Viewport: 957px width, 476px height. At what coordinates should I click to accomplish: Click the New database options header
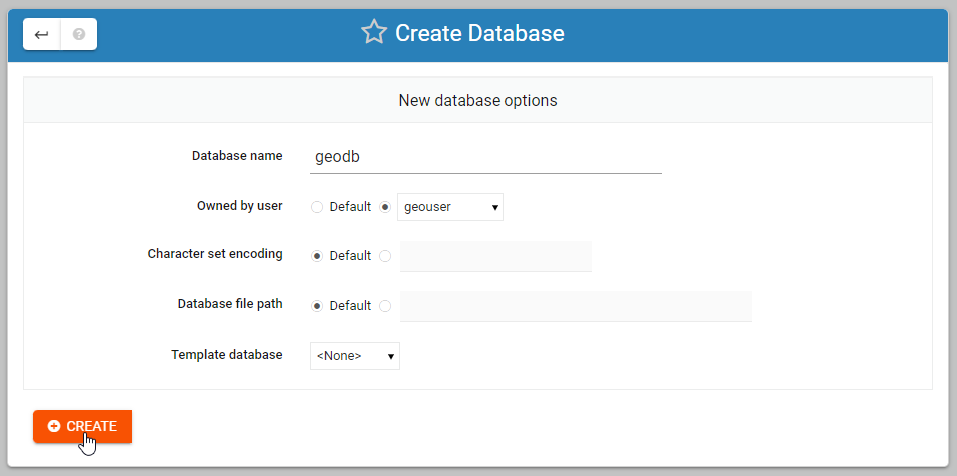(477, 101)
